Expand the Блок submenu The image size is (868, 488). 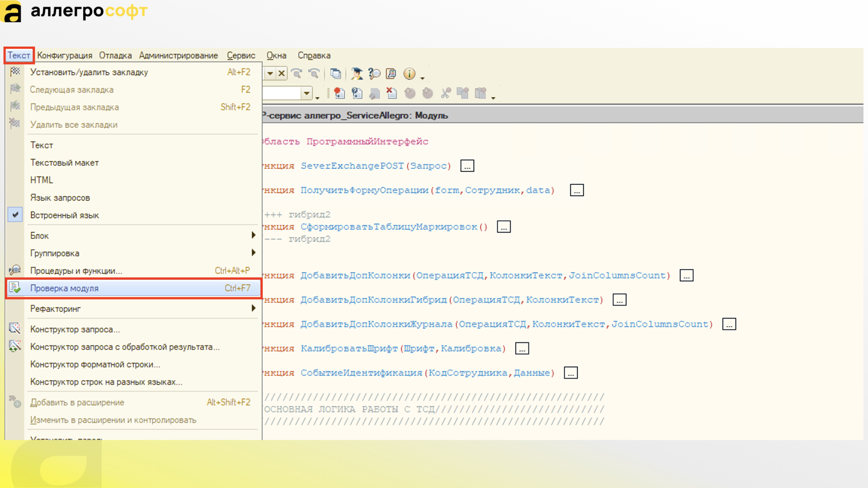click(x=133, y=235)
